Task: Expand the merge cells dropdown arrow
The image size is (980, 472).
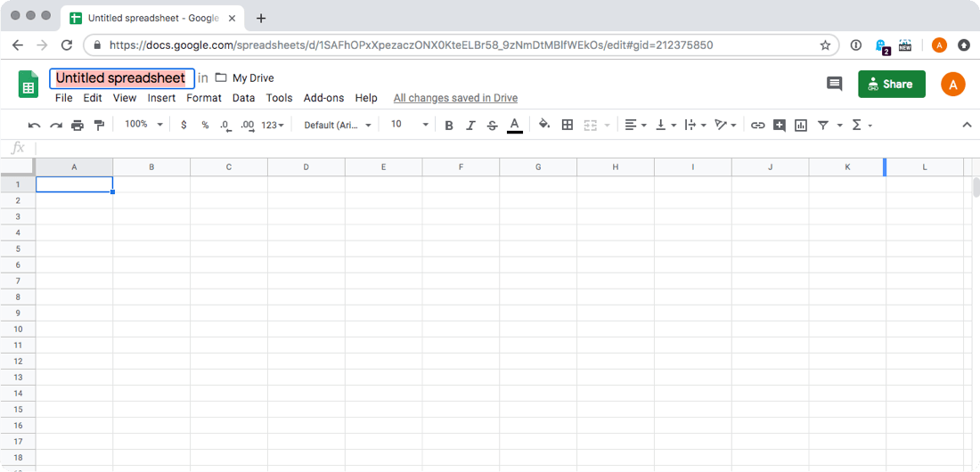Action: pos(608,126)
